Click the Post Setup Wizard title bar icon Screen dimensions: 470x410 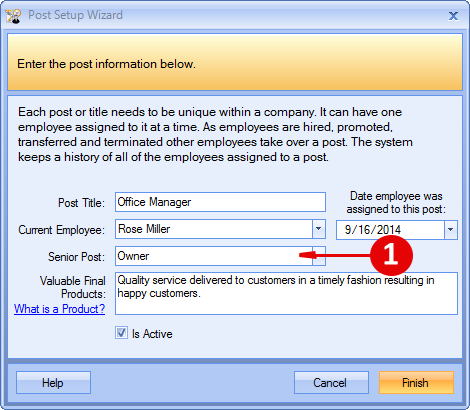(x=13, y=16)
